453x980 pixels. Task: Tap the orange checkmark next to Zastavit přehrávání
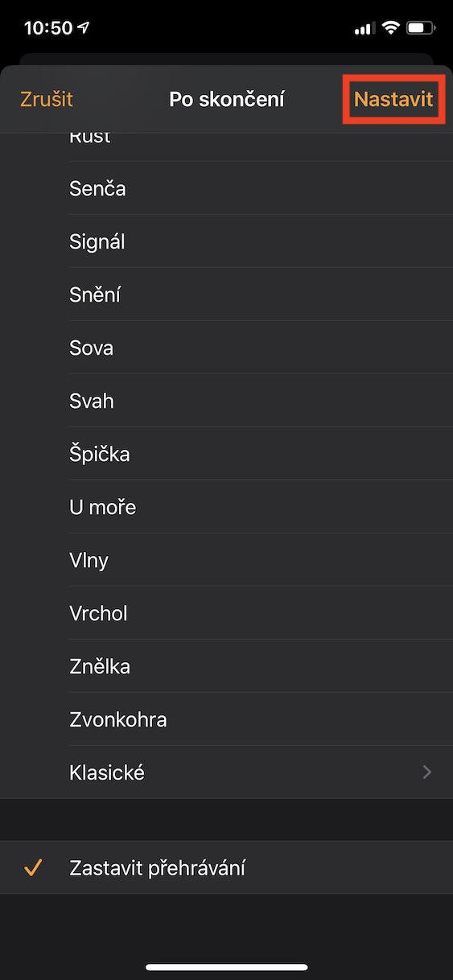tap(33, 868)
